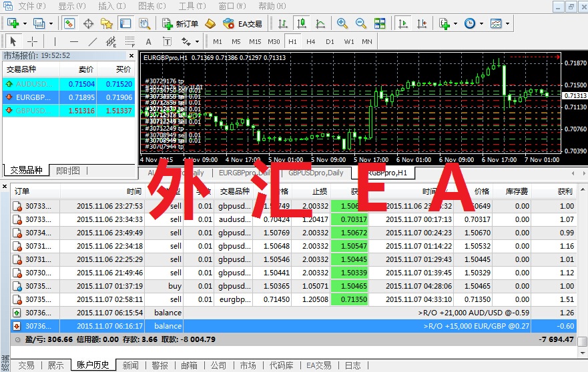Expand the new chart dropdown arrow
The image size is (588, 372).
25,23
